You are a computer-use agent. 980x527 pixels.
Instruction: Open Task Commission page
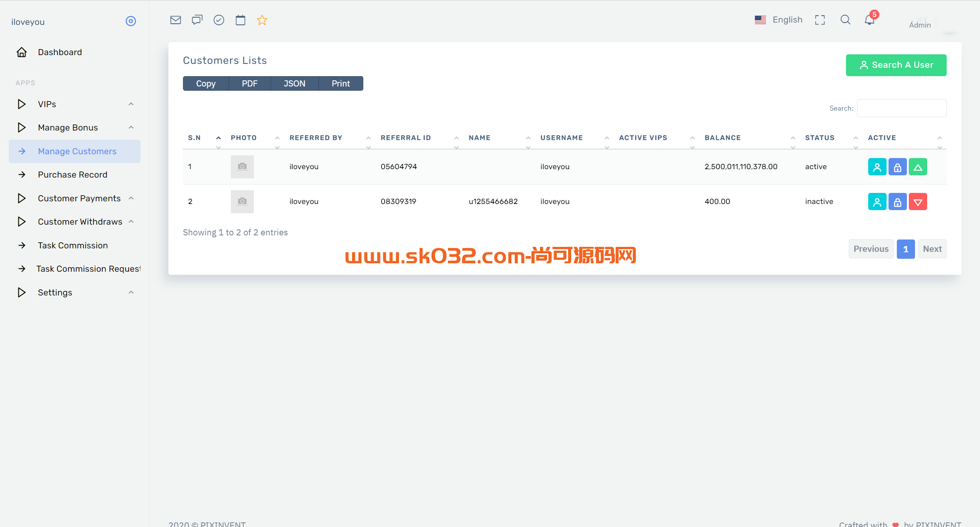75,245
